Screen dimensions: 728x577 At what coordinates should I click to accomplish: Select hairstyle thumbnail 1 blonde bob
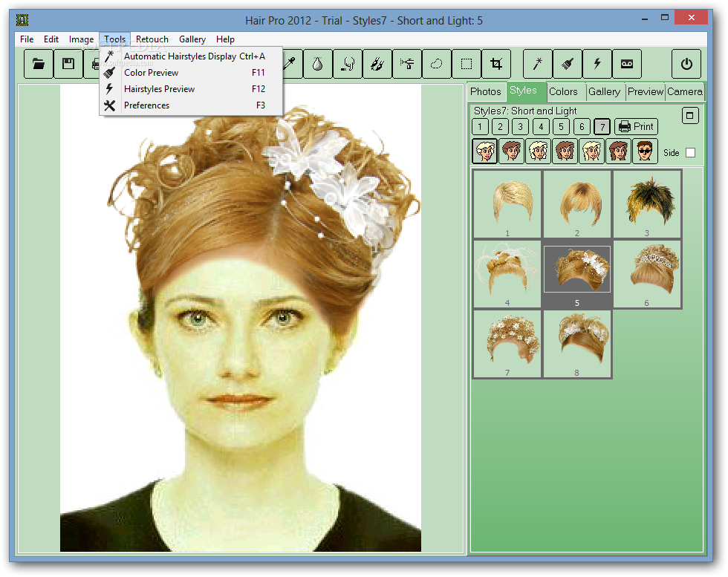coord(507,203)
